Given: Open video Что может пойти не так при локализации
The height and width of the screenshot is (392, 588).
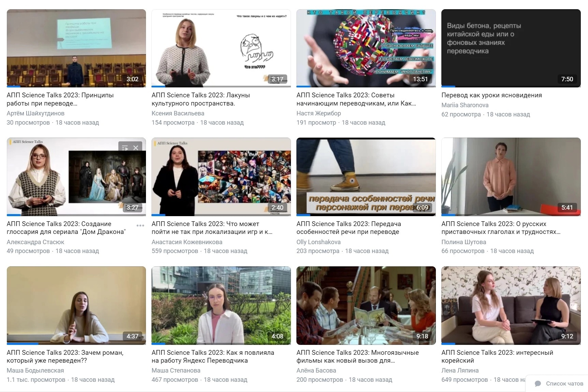Looking at the screenshot, I should pyautogui.click(x=212, y=228).
